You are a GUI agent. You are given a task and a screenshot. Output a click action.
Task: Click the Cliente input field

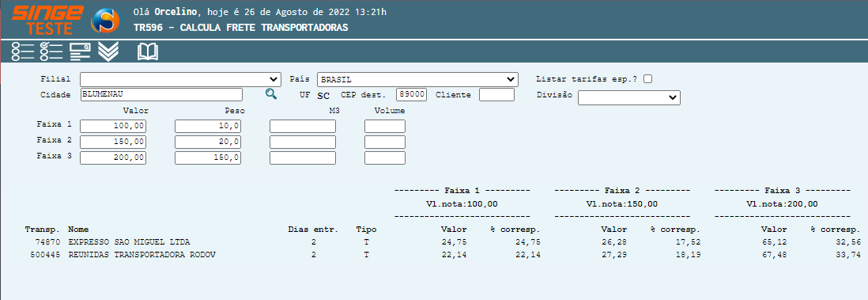coord(496,94)
